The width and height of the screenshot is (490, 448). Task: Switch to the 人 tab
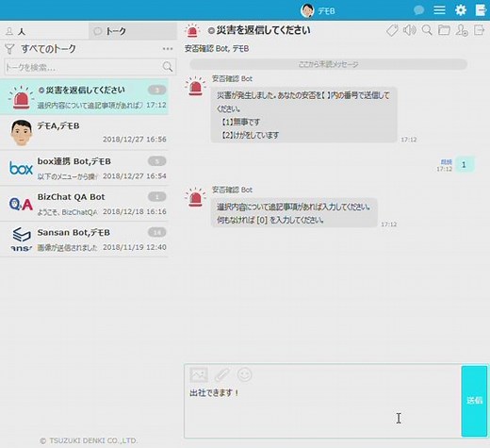(x=44, y=31)
